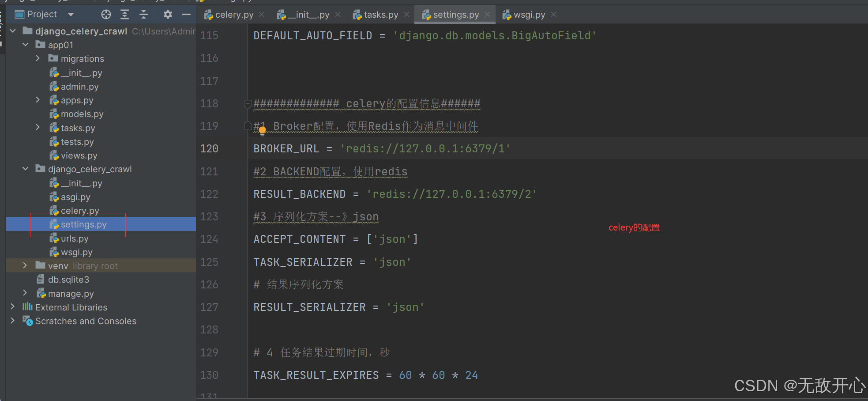
Task: Click the manage.py Python file icon
Action: click(x=41, y=293)
